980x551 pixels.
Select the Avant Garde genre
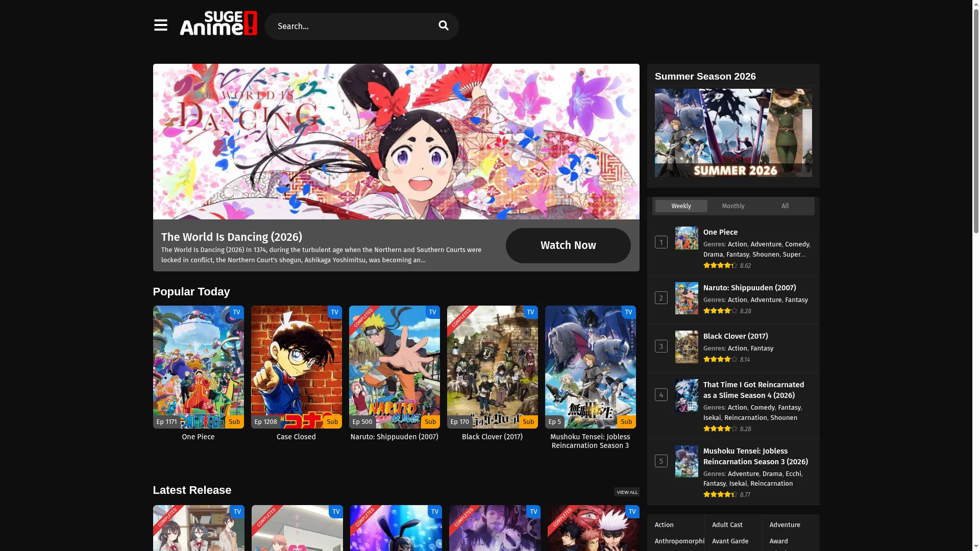730,541
